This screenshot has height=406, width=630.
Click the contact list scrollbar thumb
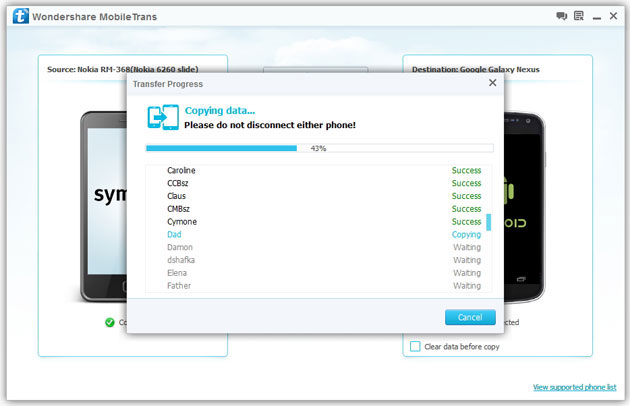pos(489,222)
